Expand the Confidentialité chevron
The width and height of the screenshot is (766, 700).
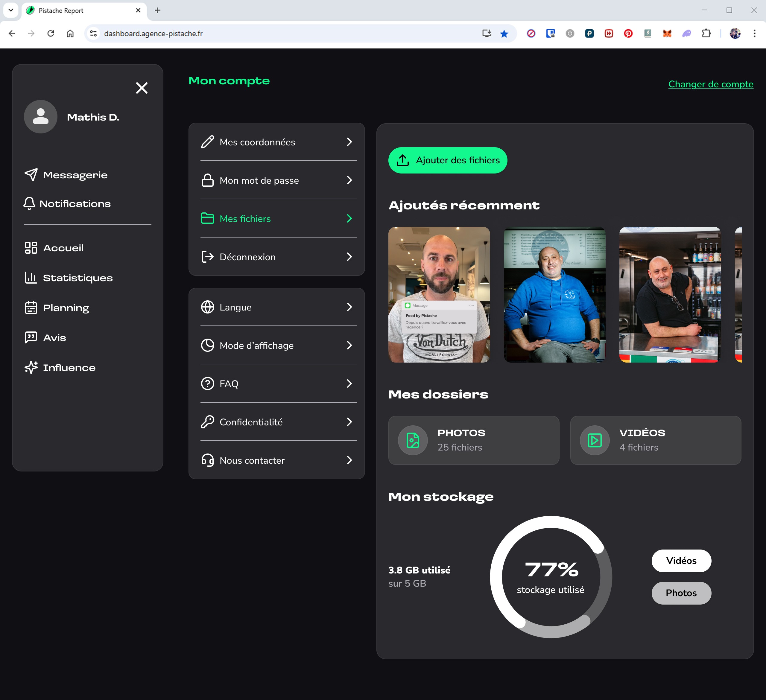pos(349,421)
